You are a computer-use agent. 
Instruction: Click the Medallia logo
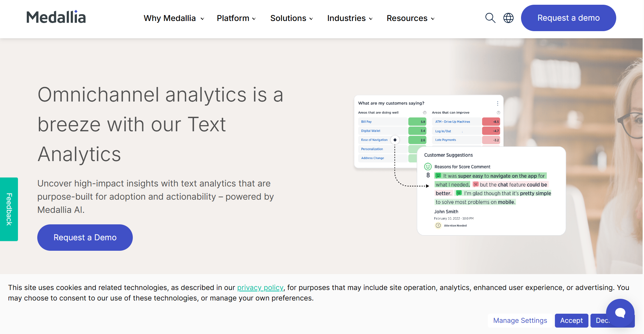(x=56, y=17)
